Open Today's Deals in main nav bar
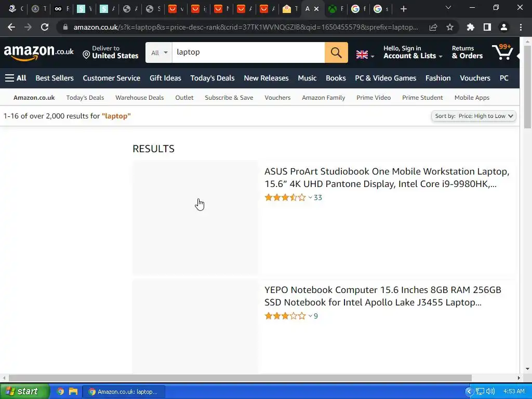532x399 pixels. point(212,78)
